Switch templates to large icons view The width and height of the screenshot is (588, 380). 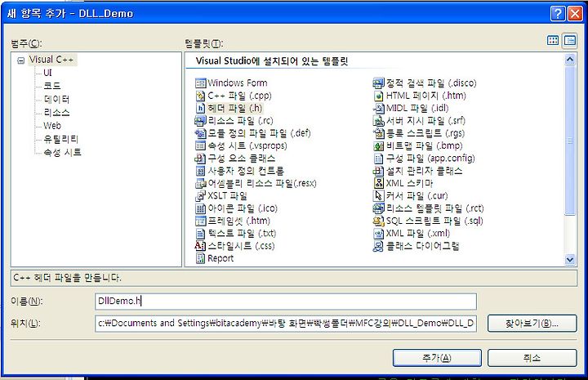coord(553,41)
